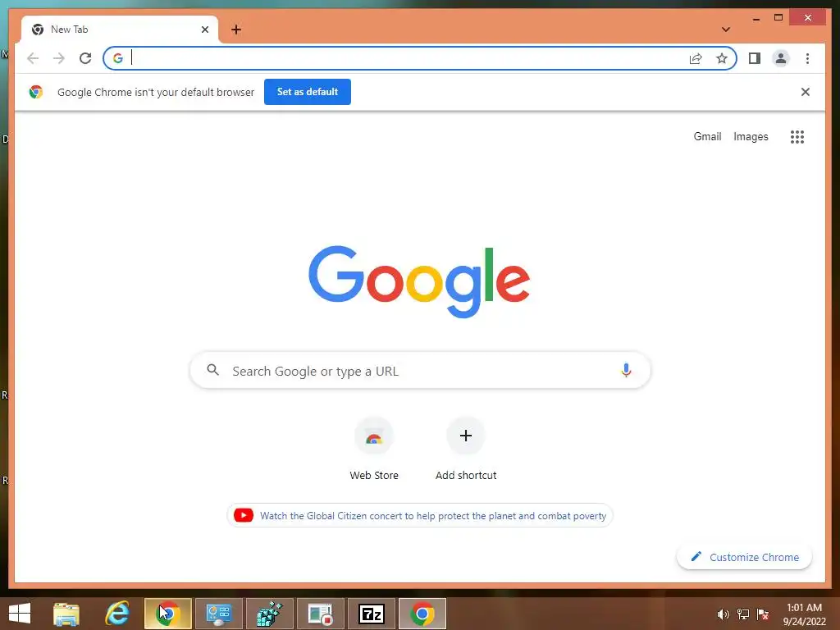Open the Gmail link

point(707,137)
